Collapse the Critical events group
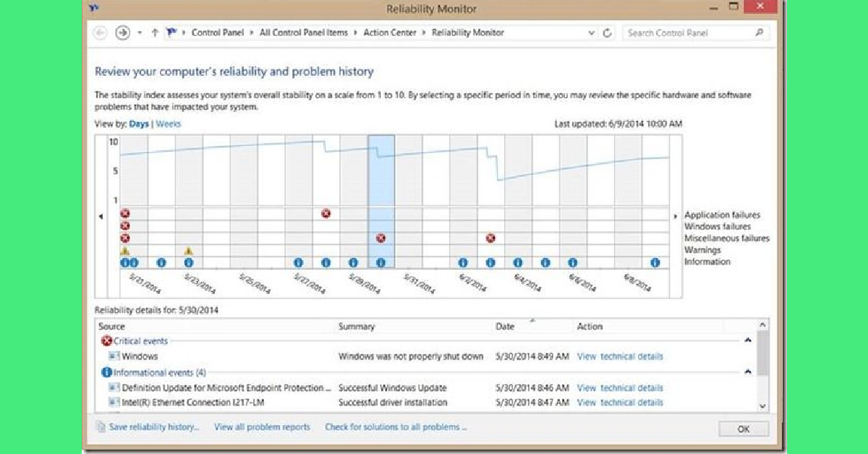Image resolution: width=868 pixels, height=454 pixels. click(748, 340)
